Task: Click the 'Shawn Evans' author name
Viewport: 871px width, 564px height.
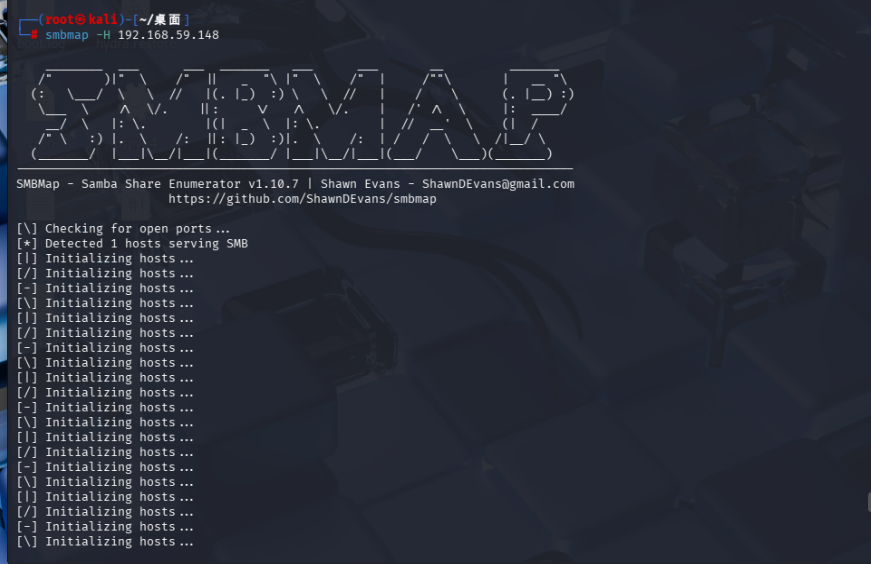Action: [x=360, y=184]
